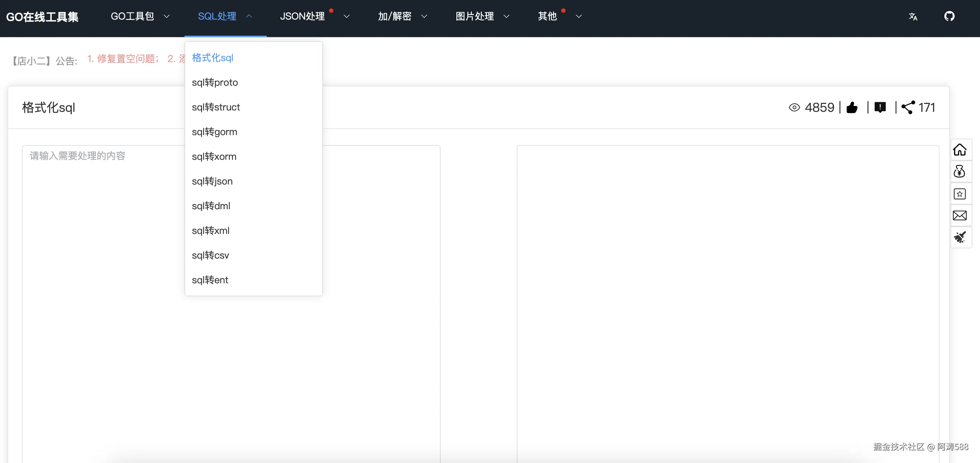Image resolution: width=980 pixels, height=463 pixels.
Task: Click the thumbs-up like icon
Action: coord(852,108)
